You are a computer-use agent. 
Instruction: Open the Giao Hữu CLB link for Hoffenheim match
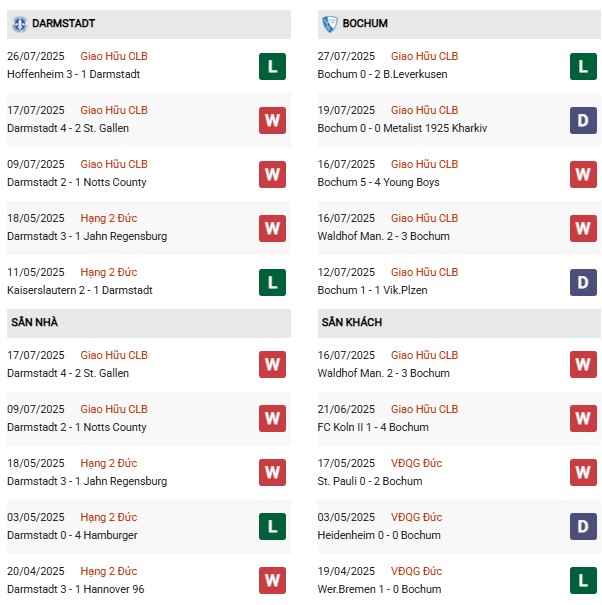pos(114,56)
